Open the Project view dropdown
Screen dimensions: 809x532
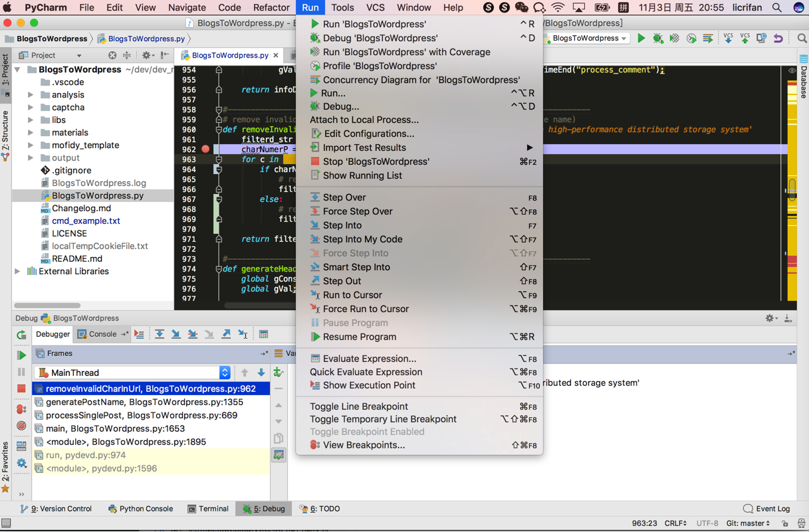[x=51, y=56]
